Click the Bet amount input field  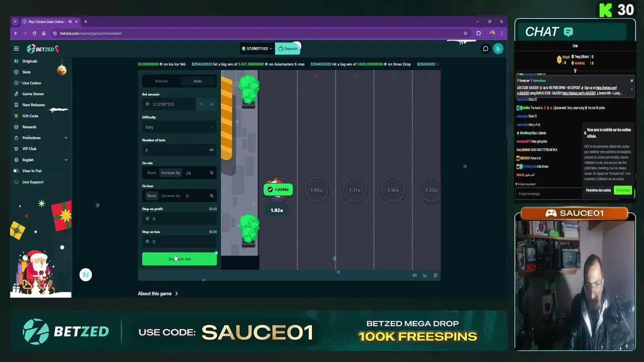tap(169, 104)
